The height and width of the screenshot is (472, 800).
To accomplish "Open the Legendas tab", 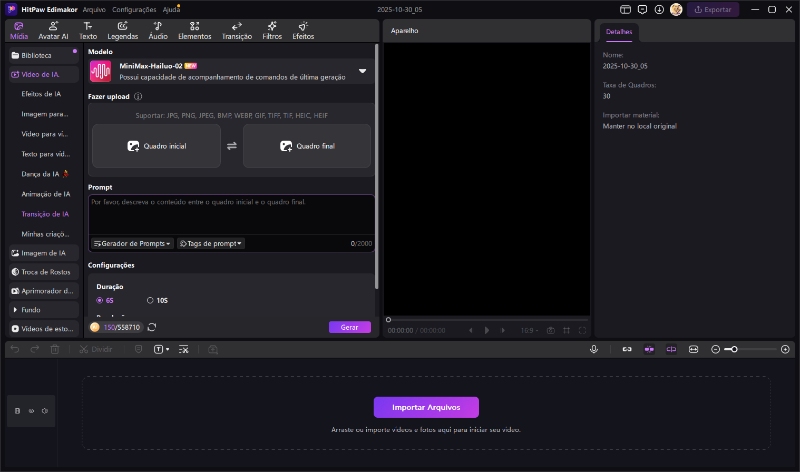I will (122, 31).
